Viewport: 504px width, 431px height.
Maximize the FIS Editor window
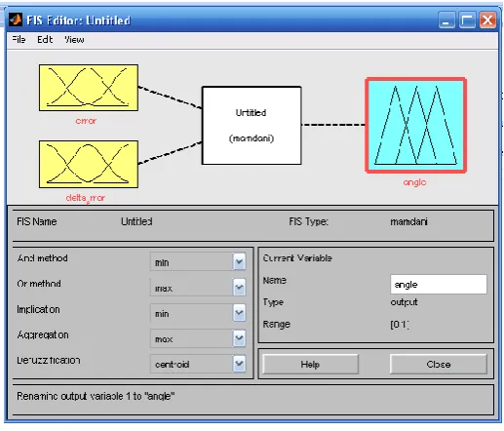pos(467,20)
